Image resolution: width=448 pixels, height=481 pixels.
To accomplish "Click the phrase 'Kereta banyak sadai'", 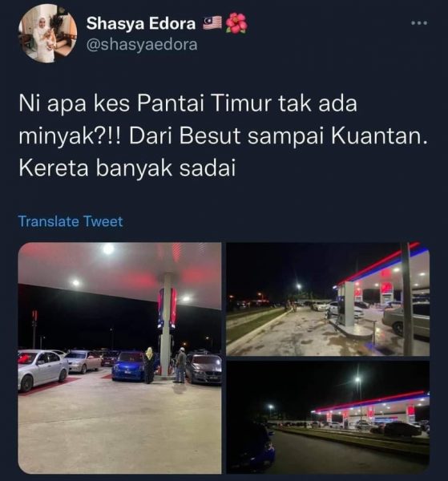I will tap(127, 168).
